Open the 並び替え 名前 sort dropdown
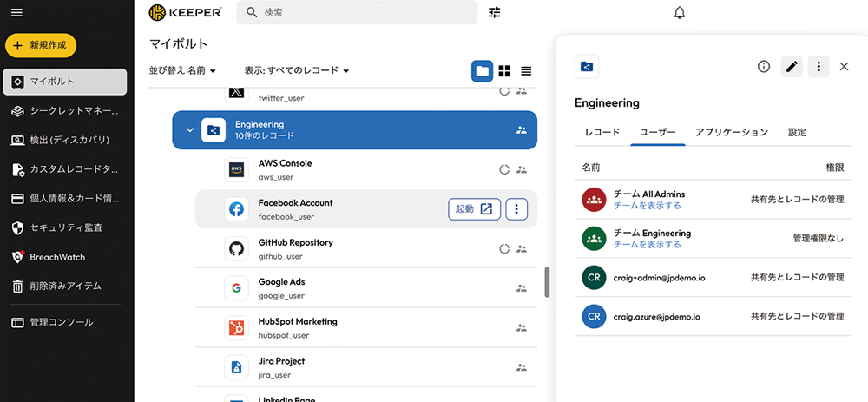The image size is (868, 402). click(182, 70)
